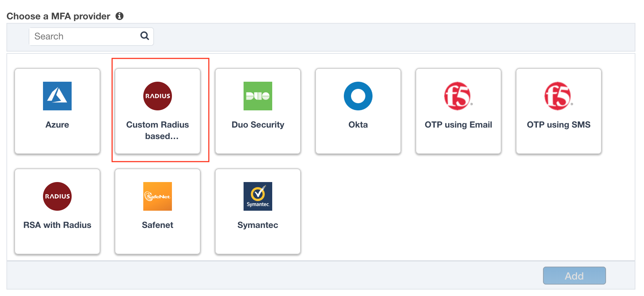This screenshot has width=644, height=296.
Task: Select the RSA with Radius label
Action: pos(57,225)
